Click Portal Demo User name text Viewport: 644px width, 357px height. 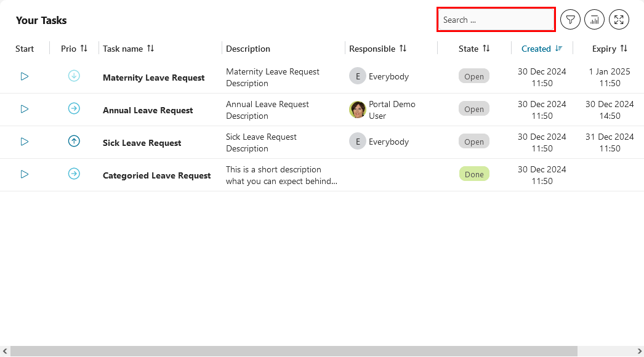[x=392, y=110]
